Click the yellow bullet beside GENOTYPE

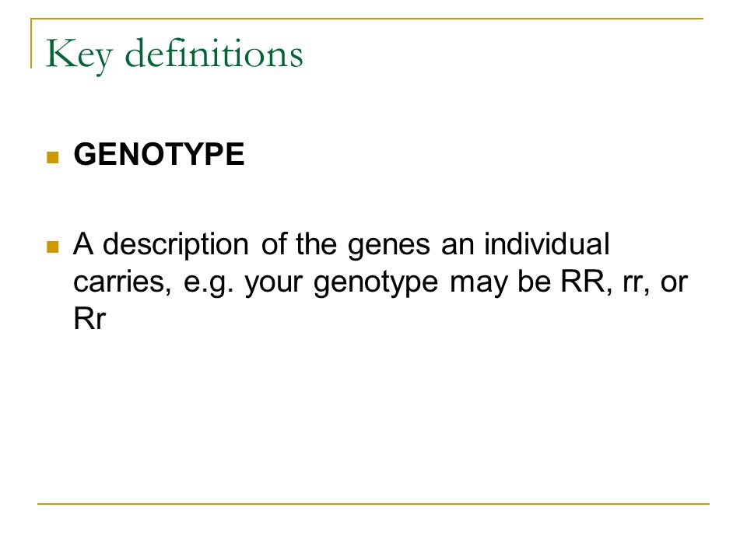point(53,157)
